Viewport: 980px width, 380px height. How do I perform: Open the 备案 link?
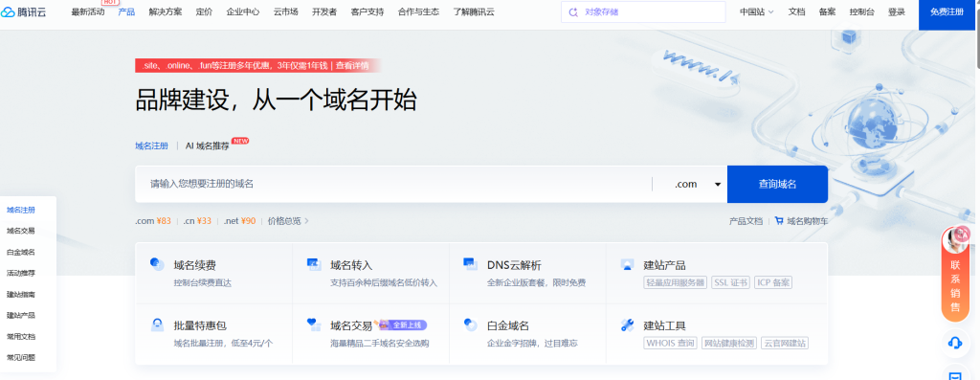click(x=827, y=11)
